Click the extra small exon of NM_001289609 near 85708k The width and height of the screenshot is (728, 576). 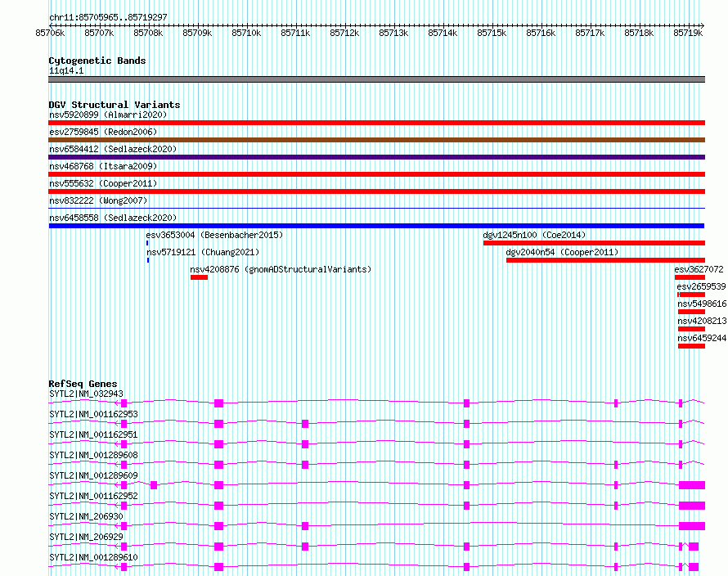154,485
